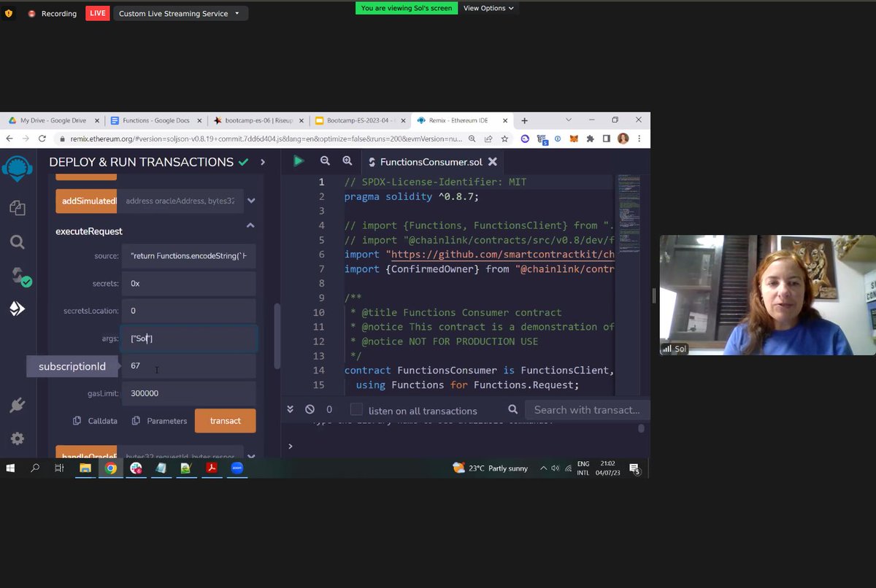This screenshot has height=588, width=876.
Task: Toggle listen on all transactions checkbox
Action: [356, 409]
